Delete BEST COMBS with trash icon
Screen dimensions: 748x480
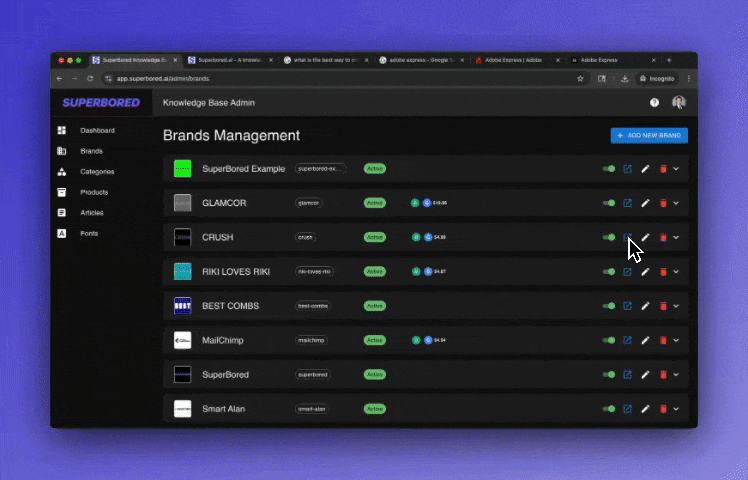tap(663, 306)
